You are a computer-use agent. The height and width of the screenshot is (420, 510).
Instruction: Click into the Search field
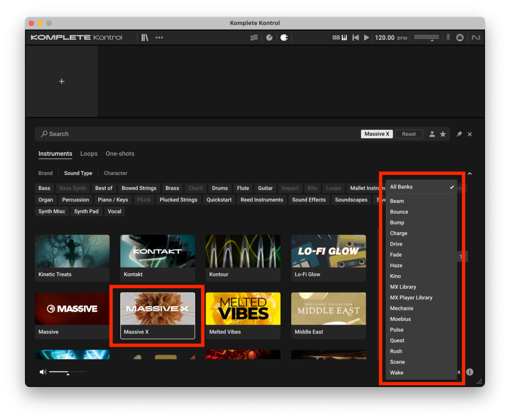tap(198, 134)
